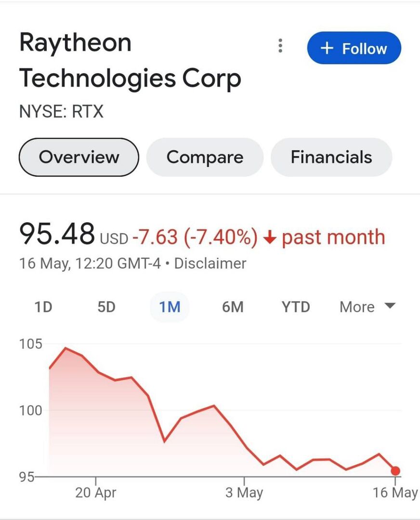The width and height of the screenshot is (420, 520).
Task: Open the three-dot options menu
Action: [280, 46]
